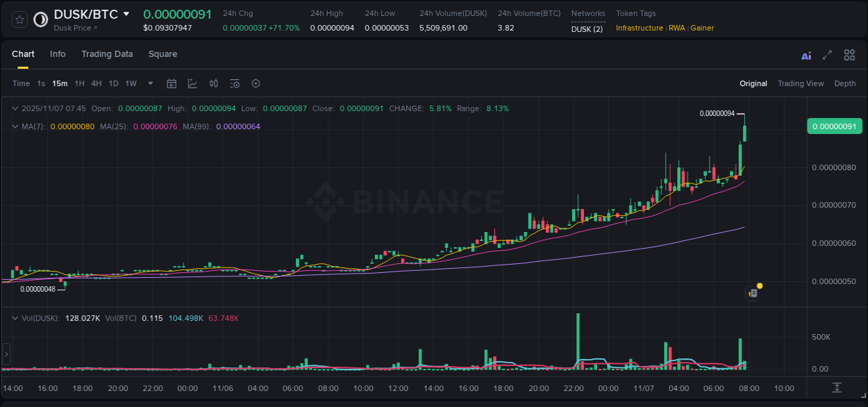Open the chart settings hexagon icon
Screen dimensions: 868x407
[256, 83]
